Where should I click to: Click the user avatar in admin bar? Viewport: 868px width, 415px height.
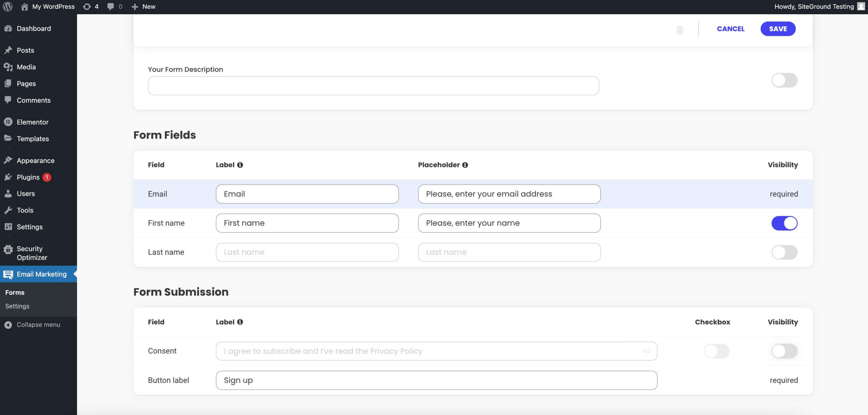coord(861,6)
